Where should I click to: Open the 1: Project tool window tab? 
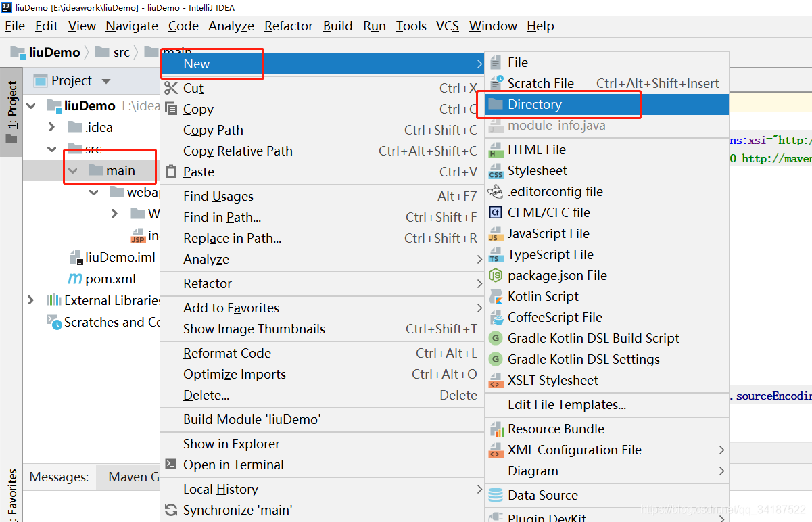pyautogui.click(x=11, y=112)
